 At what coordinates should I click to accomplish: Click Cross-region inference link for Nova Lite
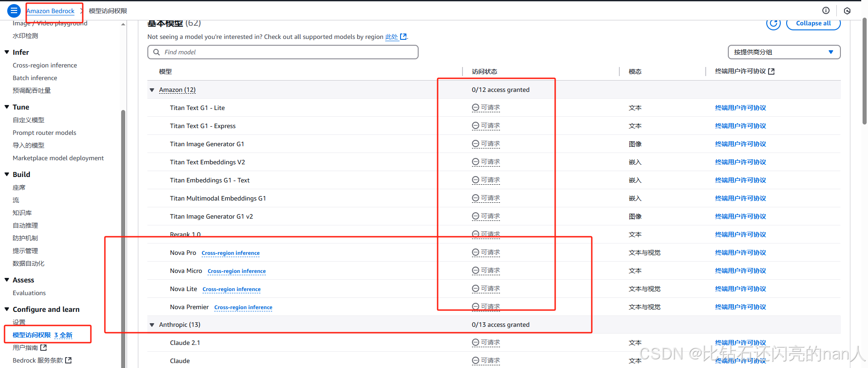coord(231,289)
